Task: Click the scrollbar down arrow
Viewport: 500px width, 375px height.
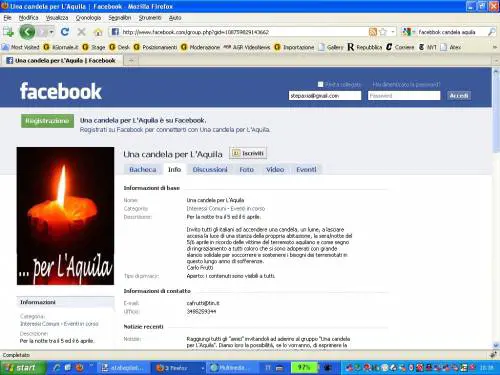Action: pyautogui.click(x=496, y=345)
